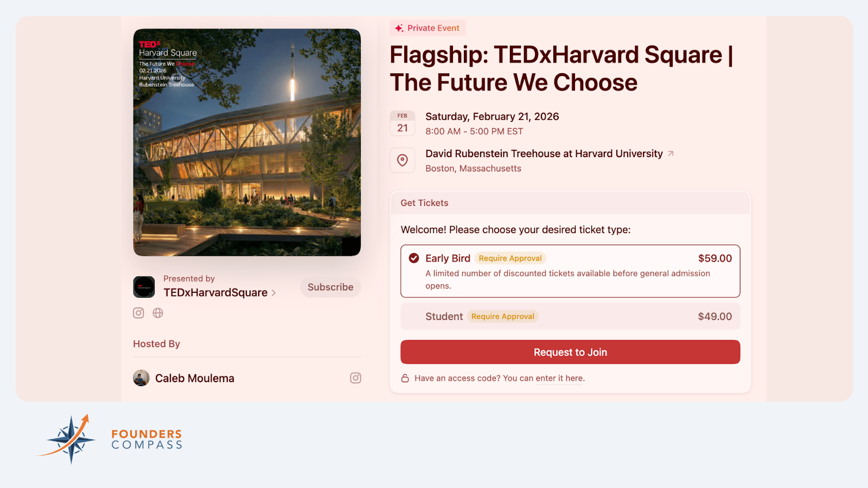Image resolution: width=868 pixels, height=488 pixels.
Task: Click the TEDxHarvardSquare organizer avatar
Action: 144,287
